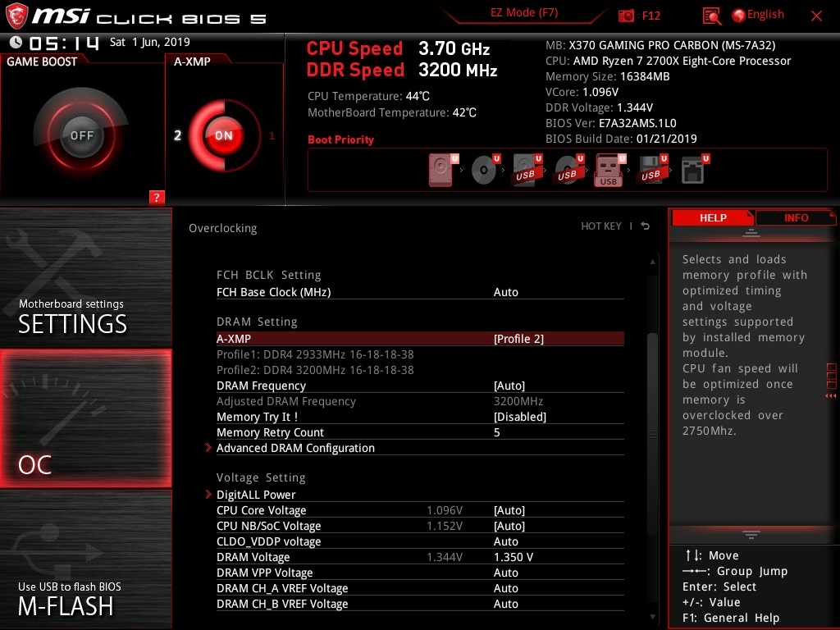Open the red question mark help icon
This screenshot has height=630, width=840.
coord(157,198)
